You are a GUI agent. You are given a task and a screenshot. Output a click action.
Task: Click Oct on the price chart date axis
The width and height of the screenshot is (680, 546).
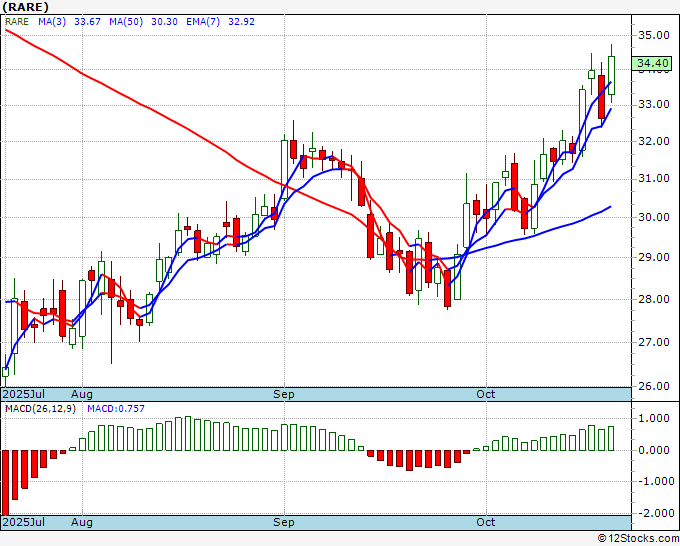[486, 394]
